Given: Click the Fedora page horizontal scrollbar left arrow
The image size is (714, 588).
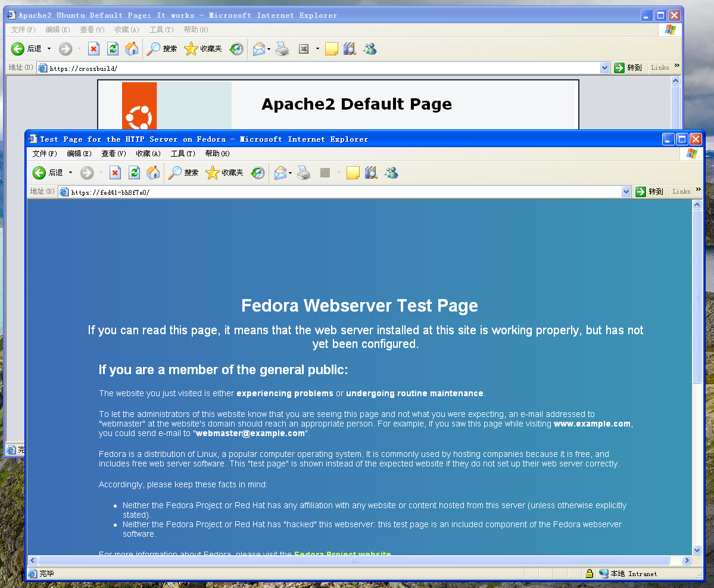Looking at the screenshot, I should pos(32,560).
